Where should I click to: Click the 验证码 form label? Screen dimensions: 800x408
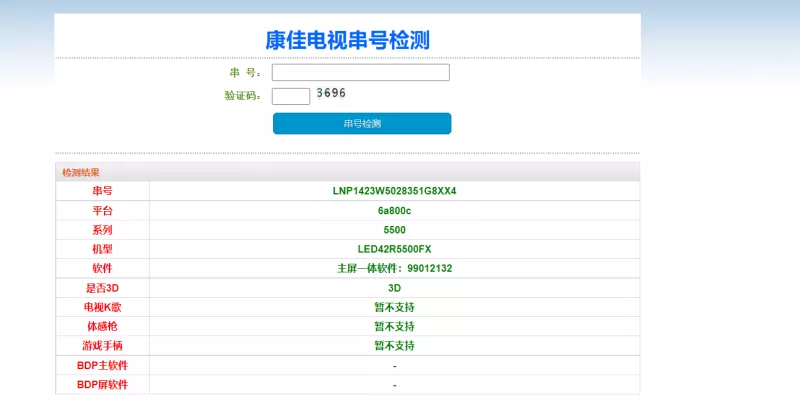pos(242,96)
